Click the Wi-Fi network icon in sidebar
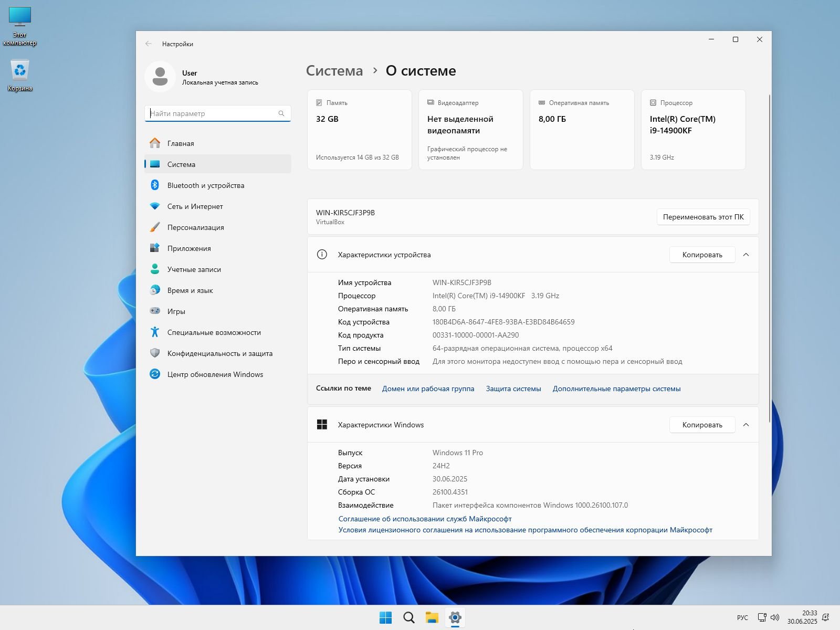Viewport: 840px width, 630px height. (x=155, y=206)
